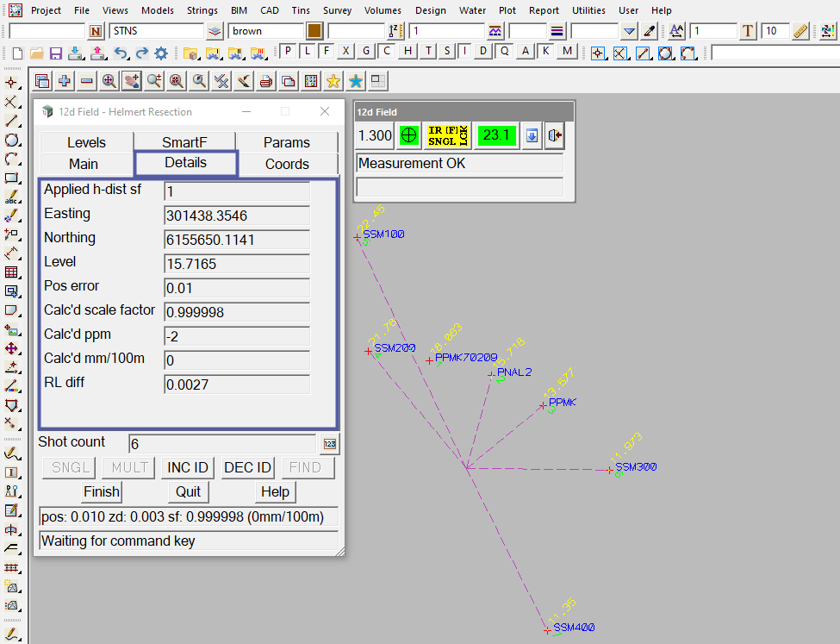This screenshot has height=644, width=840.
Task: Toggle the IR SNGL LCK mode button
Action: pos(448,135)
